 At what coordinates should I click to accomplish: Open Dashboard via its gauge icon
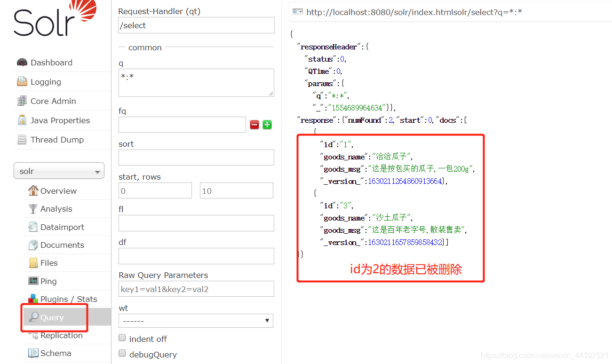pyautogui.click(x=22, y=62)
